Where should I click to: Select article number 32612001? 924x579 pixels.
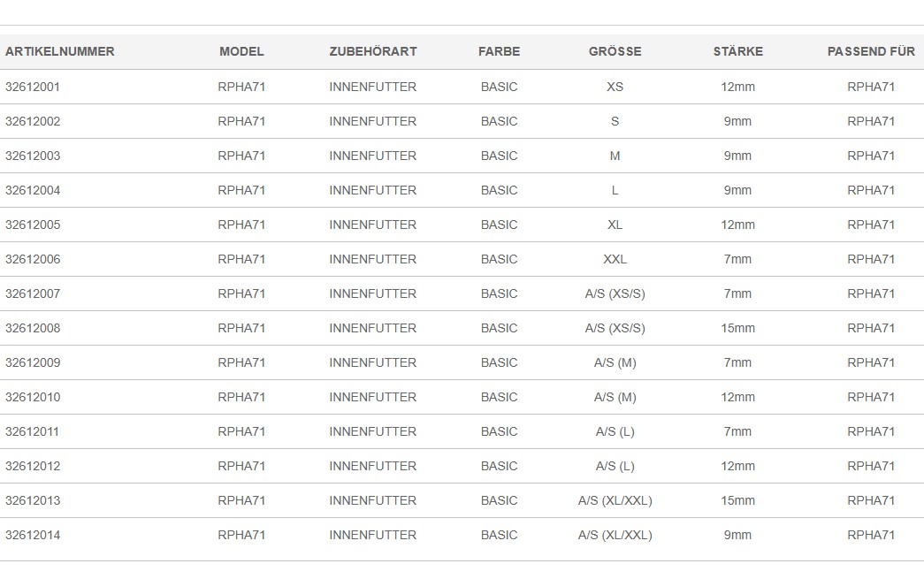click(33, 87)
